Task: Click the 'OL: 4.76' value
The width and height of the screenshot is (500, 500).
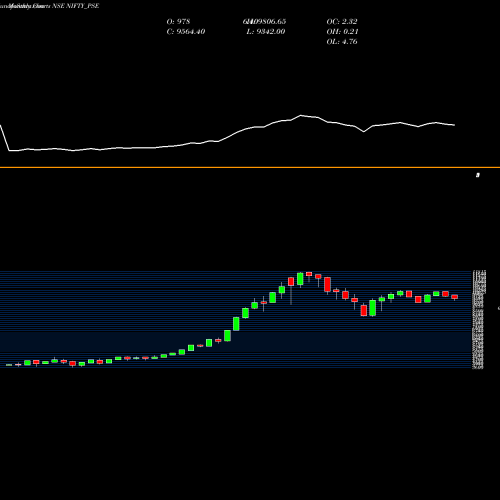Action: (x=342, y=41)
